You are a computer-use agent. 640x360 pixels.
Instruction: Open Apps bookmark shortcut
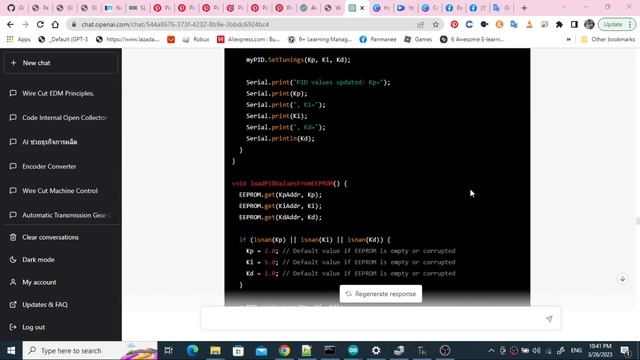point(19,39)
